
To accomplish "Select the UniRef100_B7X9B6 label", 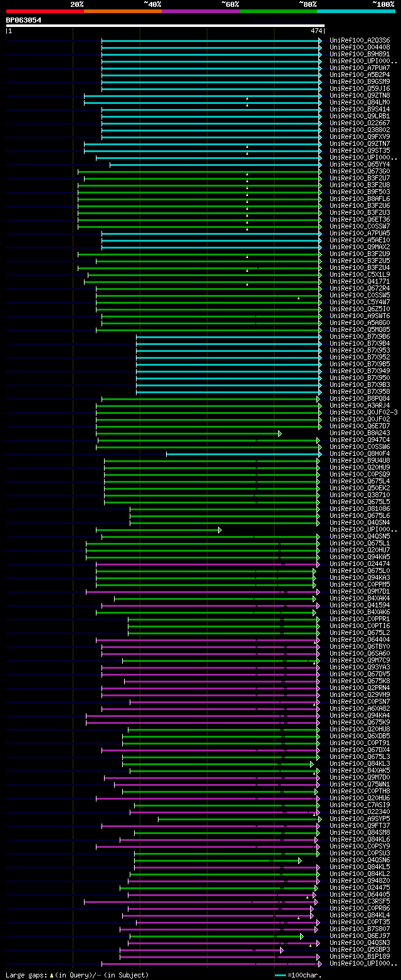I will click(361, 336).
